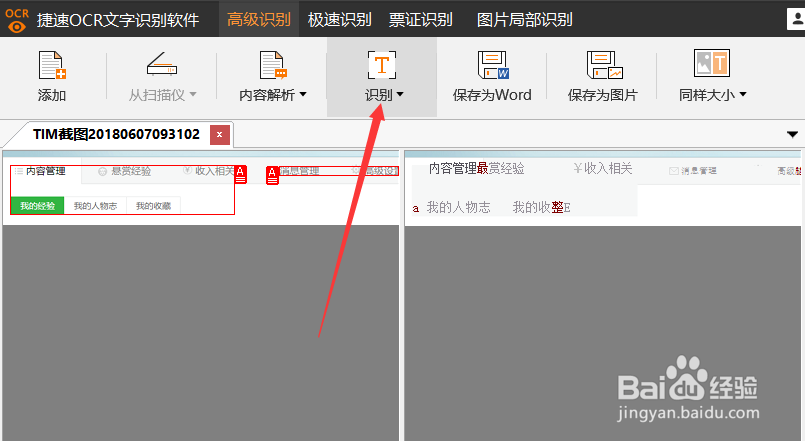805x441 pixels.
Task: Click the 同样大小 label
Action: pos(707,95)
